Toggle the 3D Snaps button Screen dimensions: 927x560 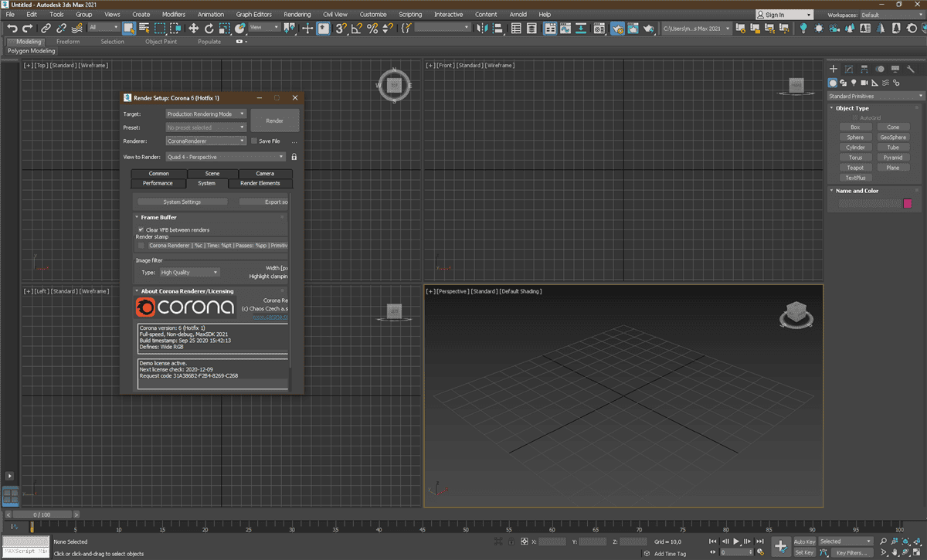(x=341, y=28)
